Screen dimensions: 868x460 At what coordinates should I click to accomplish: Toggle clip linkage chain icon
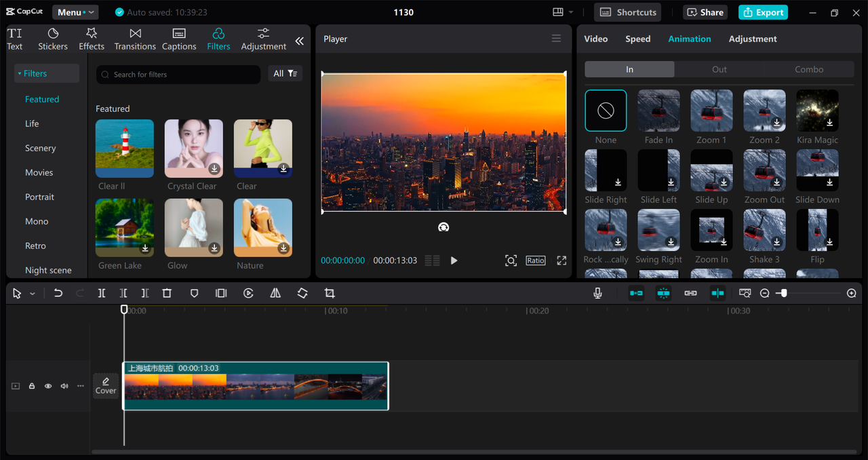[x=690, y=293]
